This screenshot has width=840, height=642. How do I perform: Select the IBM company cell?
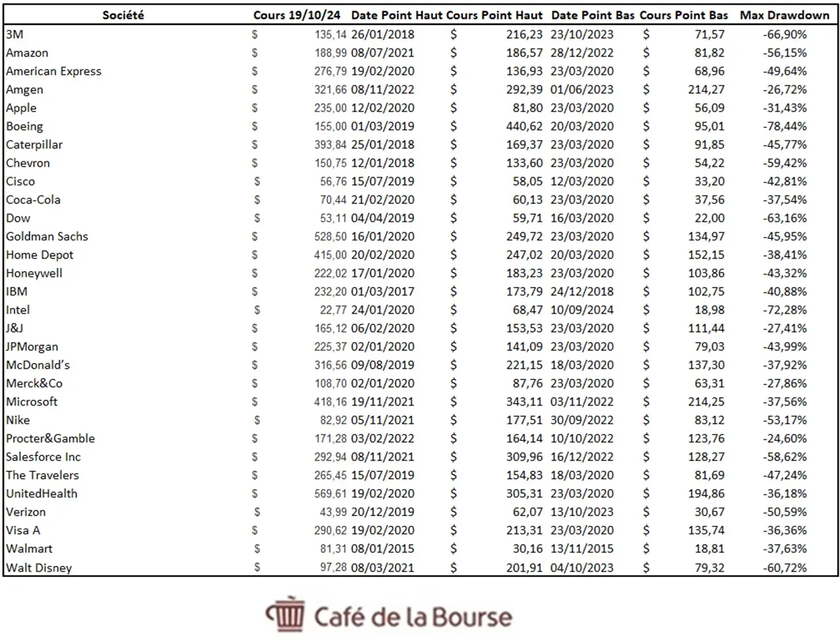click(x=16, y=291)
